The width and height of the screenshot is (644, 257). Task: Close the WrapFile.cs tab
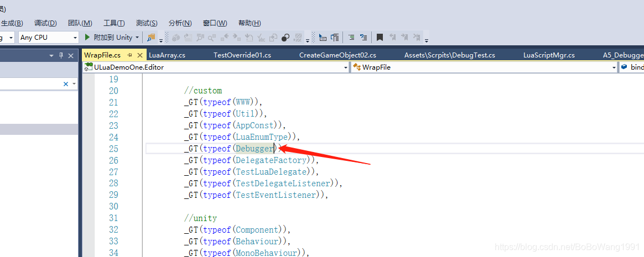(139, 55)
